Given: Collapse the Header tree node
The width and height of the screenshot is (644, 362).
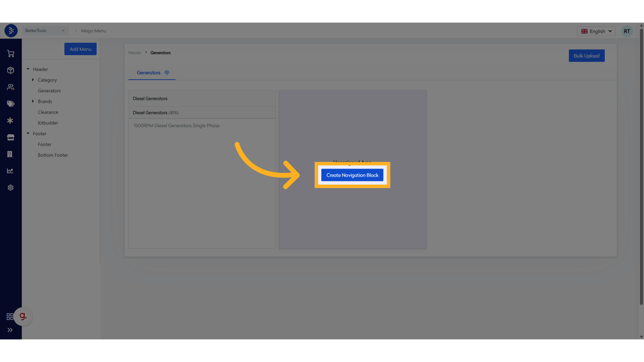Looking at the screenshot, I should point(28,69).
